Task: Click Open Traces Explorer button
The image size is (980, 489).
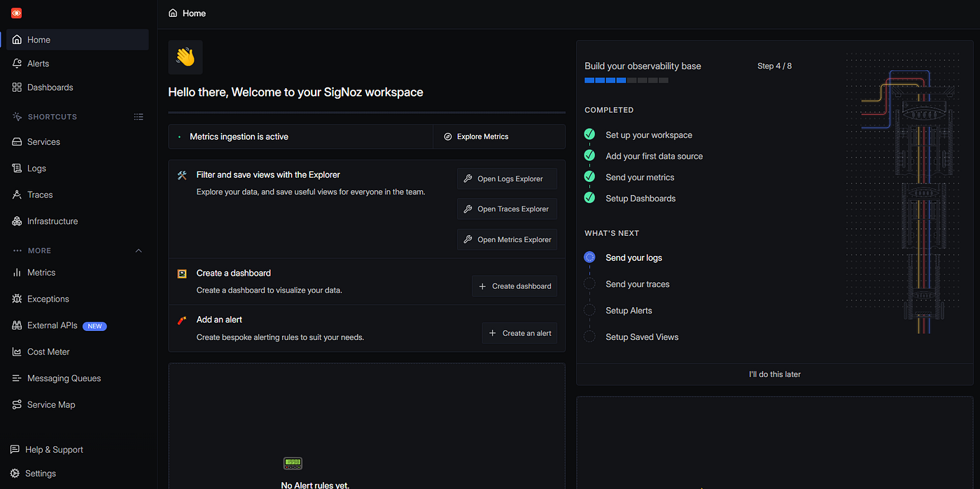Action: (507, 208)
